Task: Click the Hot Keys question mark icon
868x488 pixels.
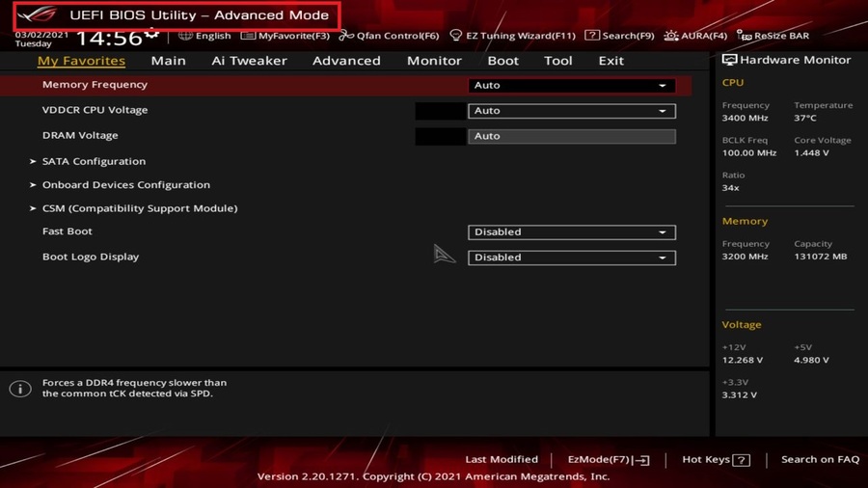Action: point(741,460)
